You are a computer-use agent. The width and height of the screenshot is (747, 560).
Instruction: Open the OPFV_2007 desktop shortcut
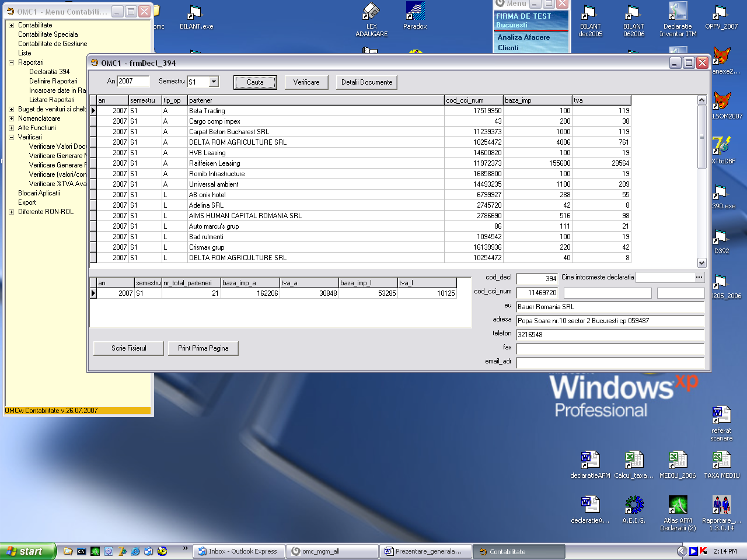click(x=721, y=17)
